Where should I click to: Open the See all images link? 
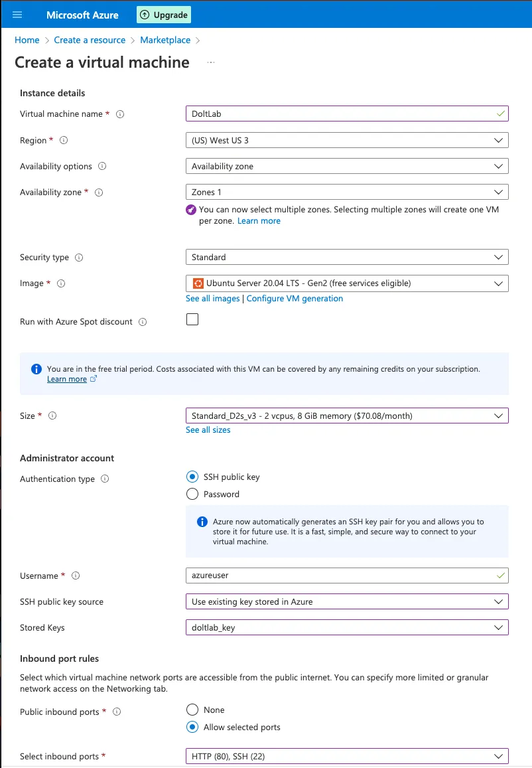coord(212,298)
